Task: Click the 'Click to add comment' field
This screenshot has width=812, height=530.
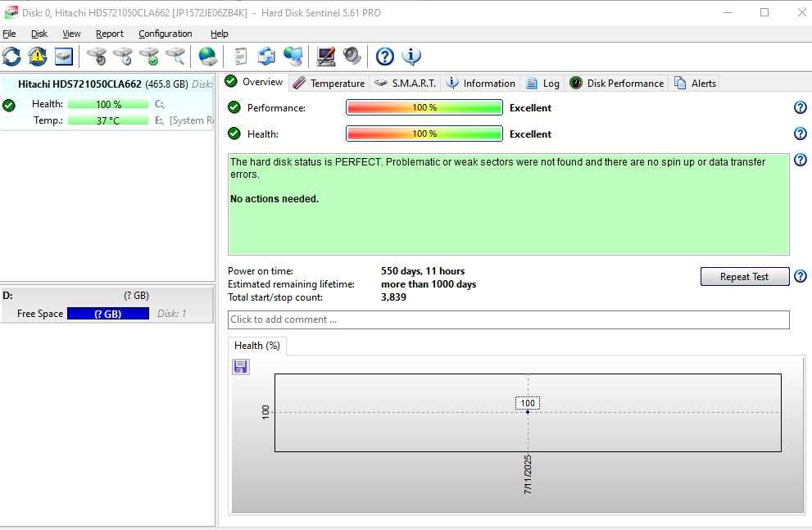Action: coord(509,319)
